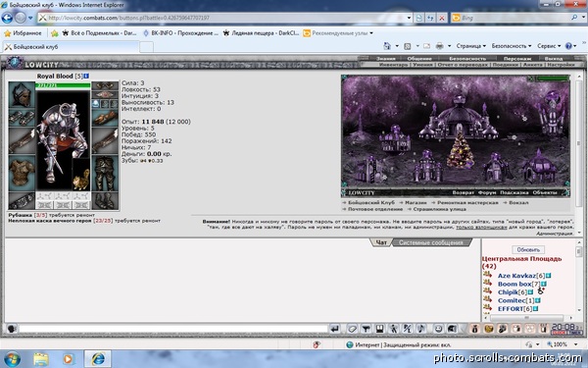This screenshot has width=588, height=368.
Task: Click the music note sound icon
Action: 421,329
